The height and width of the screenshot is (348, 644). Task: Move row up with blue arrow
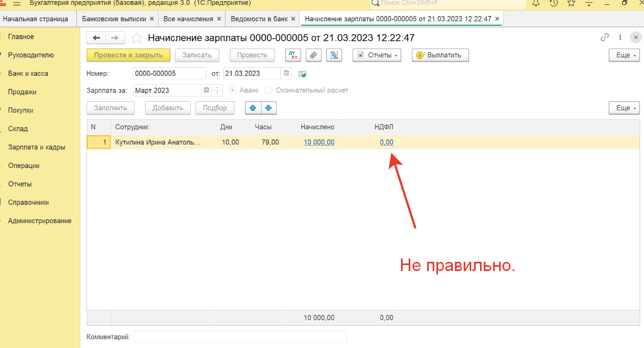[x=253, y=108]
